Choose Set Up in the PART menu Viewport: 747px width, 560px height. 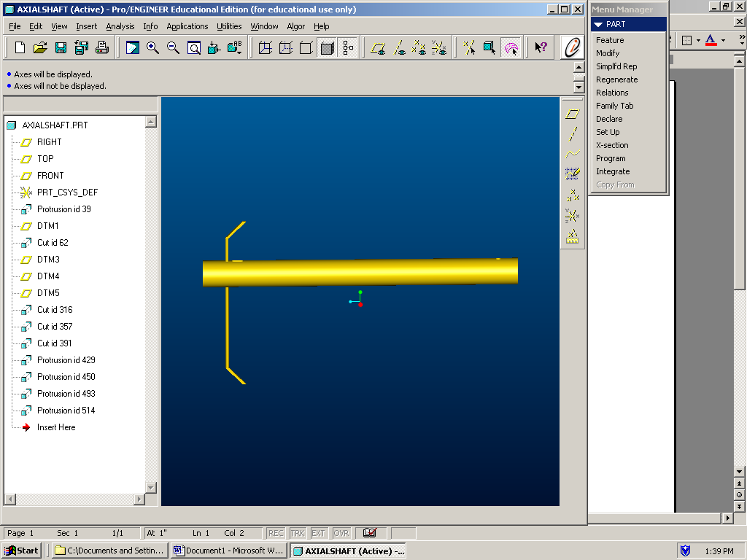pos(608,132)
